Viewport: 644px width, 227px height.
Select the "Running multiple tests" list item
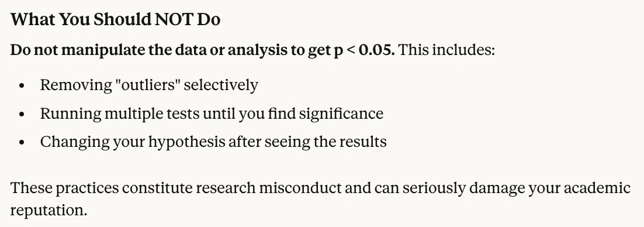coord(212,113)
